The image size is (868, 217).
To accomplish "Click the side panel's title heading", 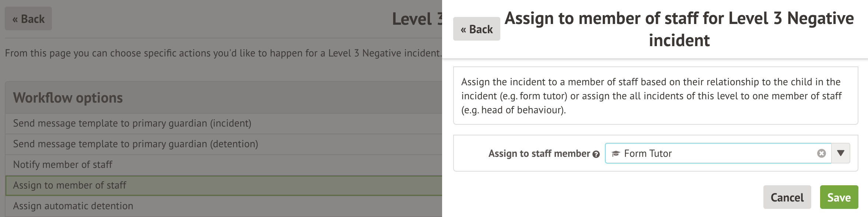I will click(x=679, y=29).
